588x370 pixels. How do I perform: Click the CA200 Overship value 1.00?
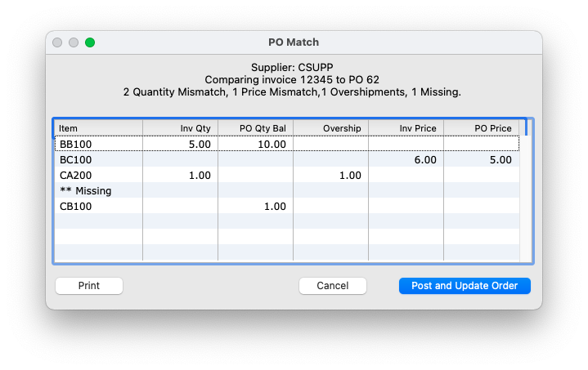350,176
